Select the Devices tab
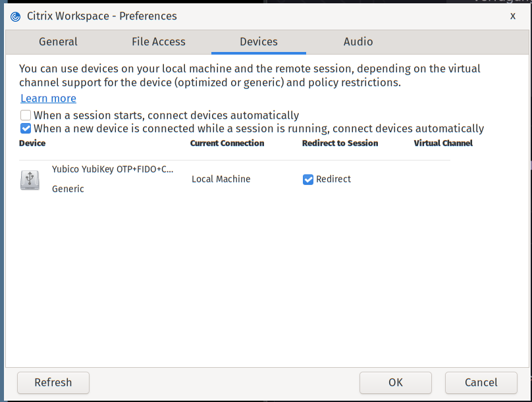The height and width of the screenshot is (402, 532). click(259, 41)
